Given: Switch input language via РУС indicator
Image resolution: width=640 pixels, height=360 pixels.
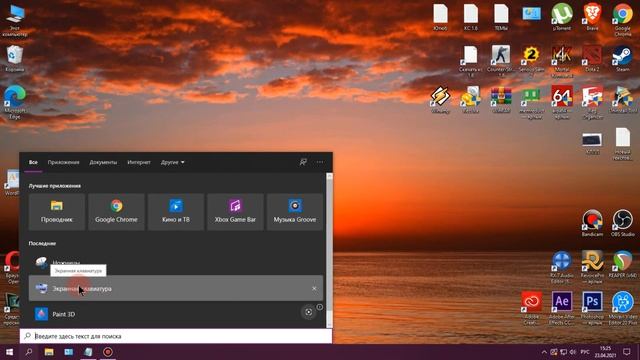Looking at the screenshot, I should [585, 352].
